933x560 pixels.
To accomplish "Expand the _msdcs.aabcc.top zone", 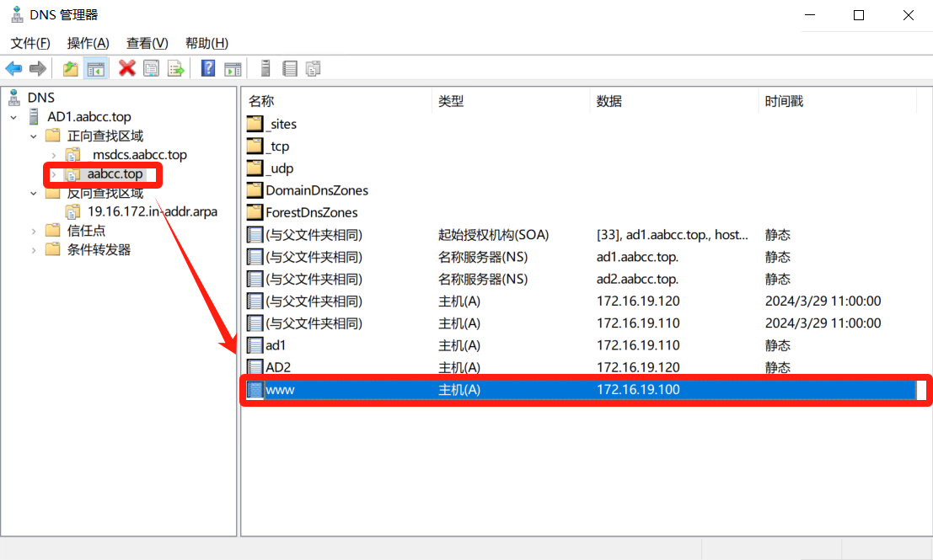I will point(54,155).
